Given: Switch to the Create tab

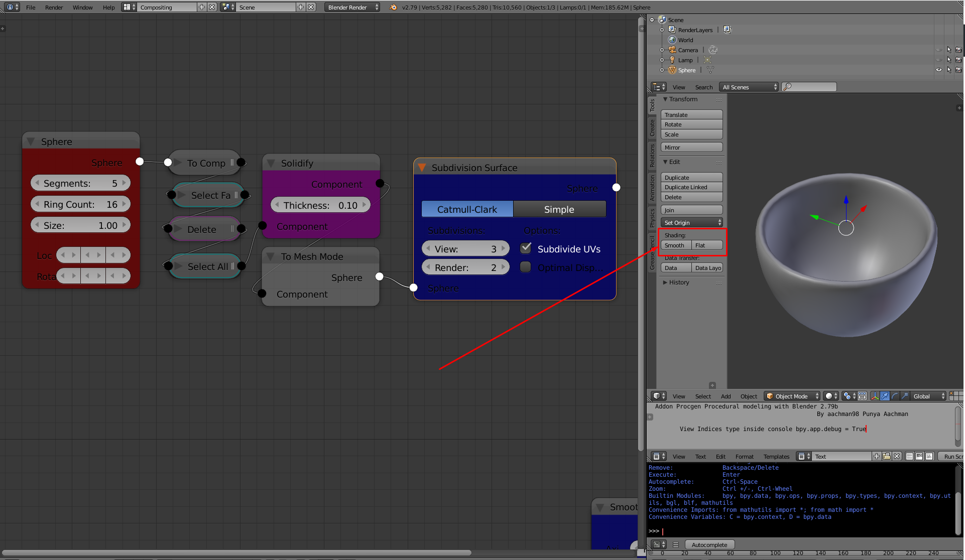Looking at the screenshot, I should click(652, 127).
